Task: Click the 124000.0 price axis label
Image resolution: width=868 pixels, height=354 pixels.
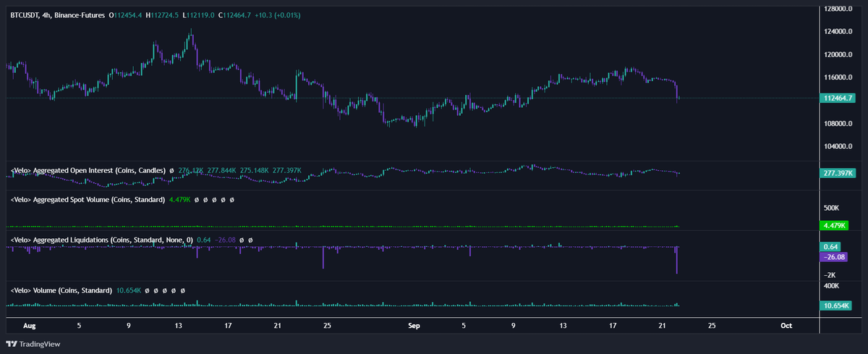Action: tap(838, 32)
